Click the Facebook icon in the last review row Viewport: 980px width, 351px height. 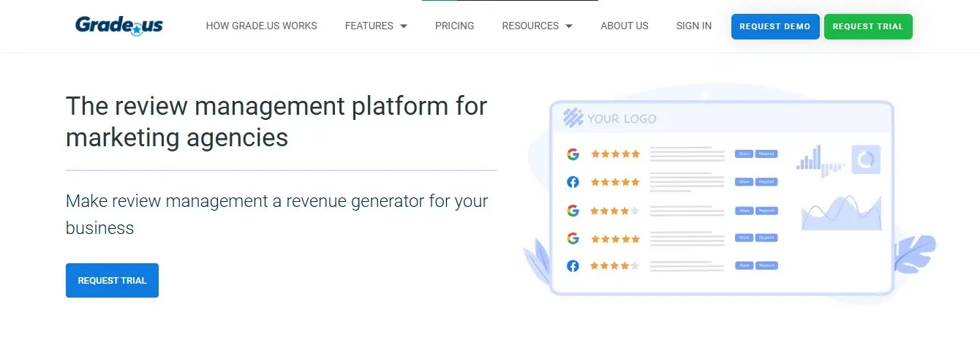(573, 266)
